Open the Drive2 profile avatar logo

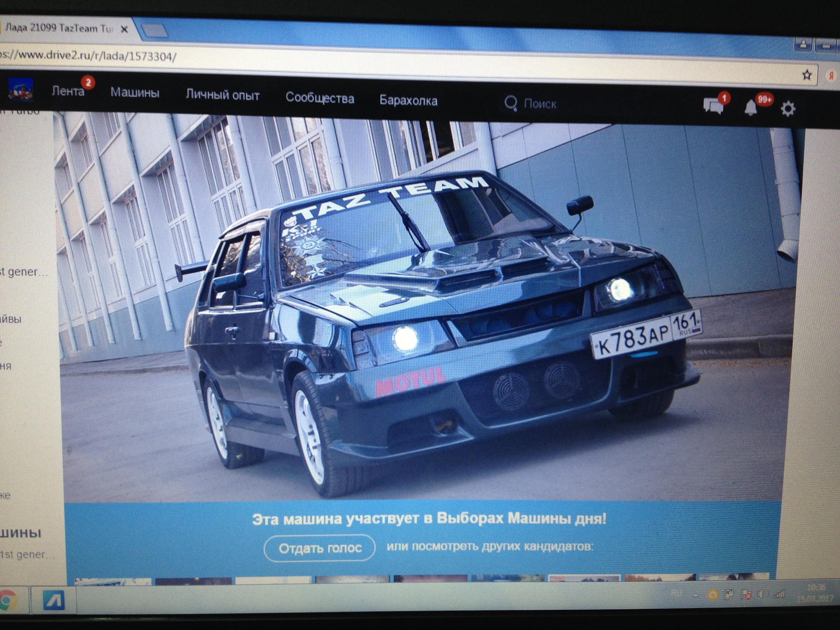click(x=21, y=89)
